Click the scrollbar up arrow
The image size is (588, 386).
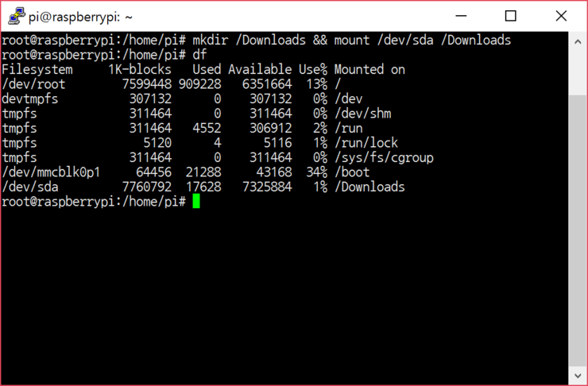578,41
